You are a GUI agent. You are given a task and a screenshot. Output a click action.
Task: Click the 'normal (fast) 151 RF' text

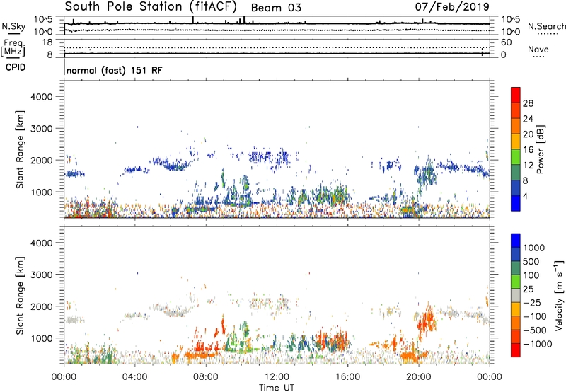coord(115,70)
